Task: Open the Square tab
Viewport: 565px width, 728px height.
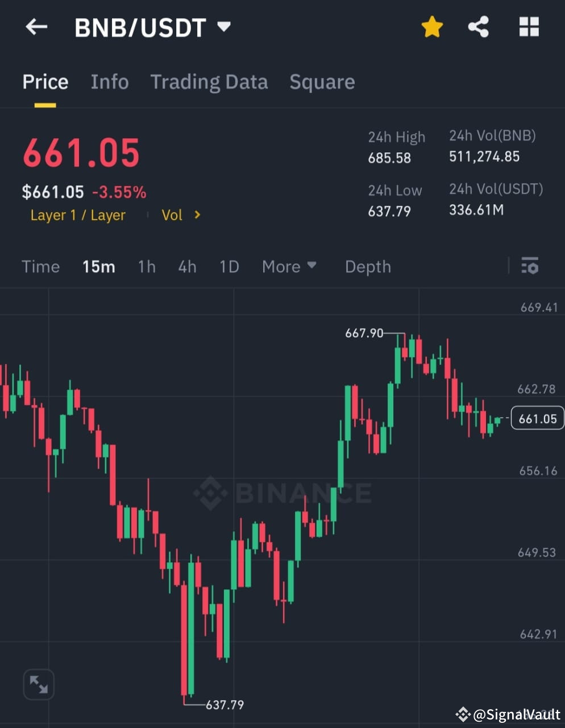Action: coord(322,82)
